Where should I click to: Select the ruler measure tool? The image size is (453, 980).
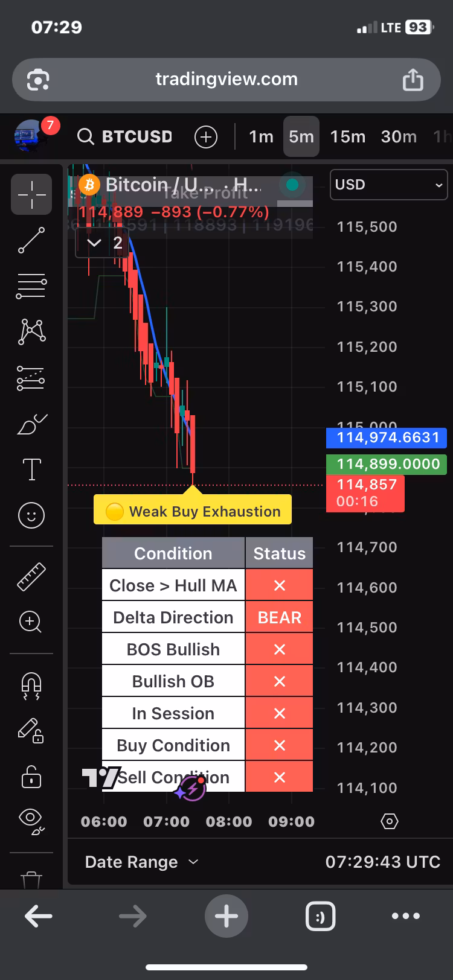point(31,576)
